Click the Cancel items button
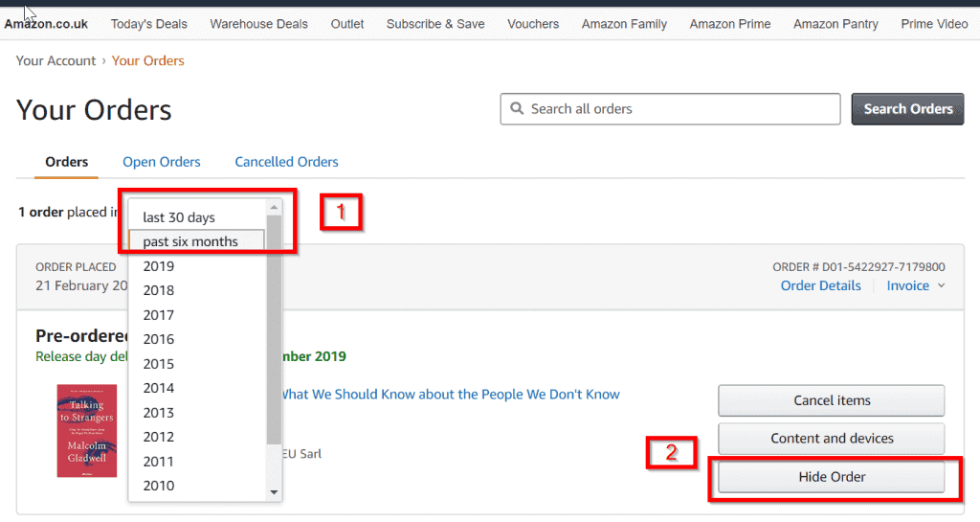Screen dimensions: 980x522 [832, 400]
